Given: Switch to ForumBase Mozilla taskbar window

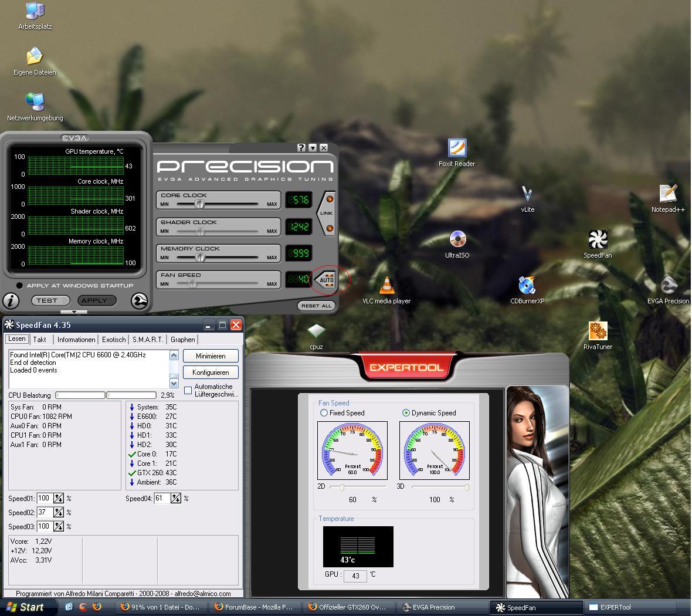Looking at the screenshot, I should pyautogui.click(x=254, y=607).
